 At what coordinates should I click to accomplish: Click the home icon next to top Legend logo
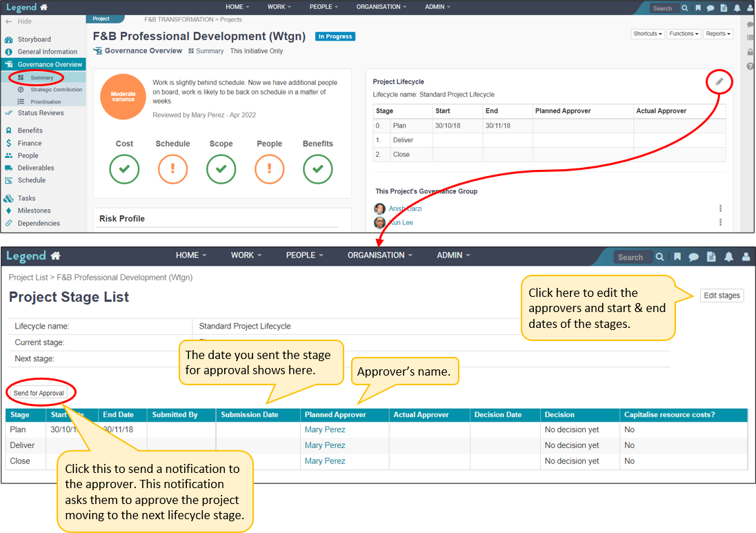point(44,7)
